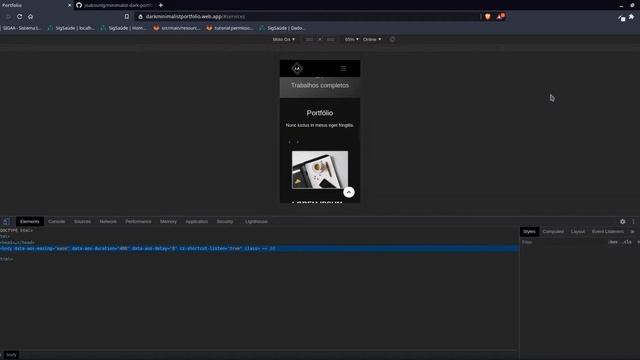Click the 'Trabalhos completos' banner text
The width and height of the screenshot is (640, 360).
click(320, 85)
